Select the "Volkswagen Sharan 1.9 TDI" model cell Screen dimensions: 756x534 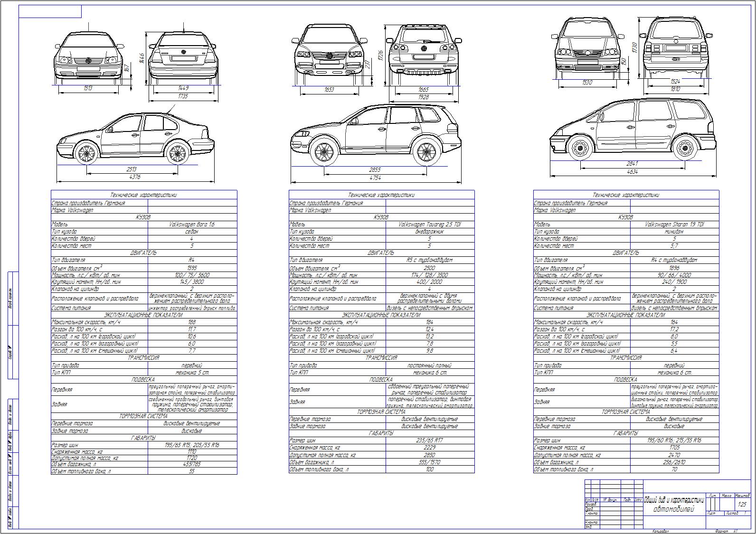674,224
